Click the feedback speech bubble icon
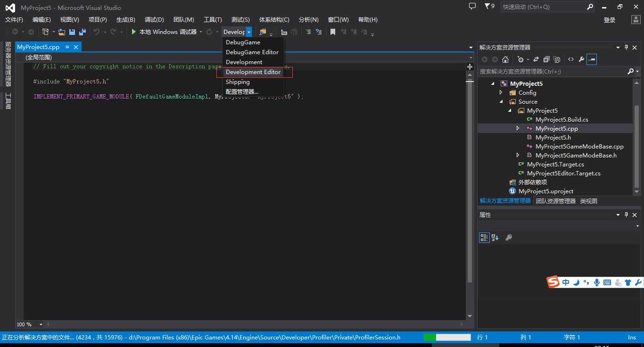 [x=472, y=7]
